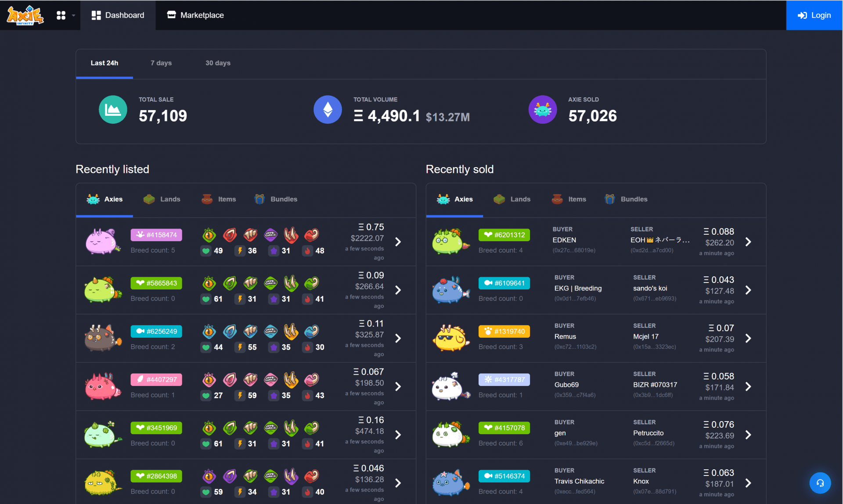
Task: Click seller name Mcjel 17
Action: point(646,337)
